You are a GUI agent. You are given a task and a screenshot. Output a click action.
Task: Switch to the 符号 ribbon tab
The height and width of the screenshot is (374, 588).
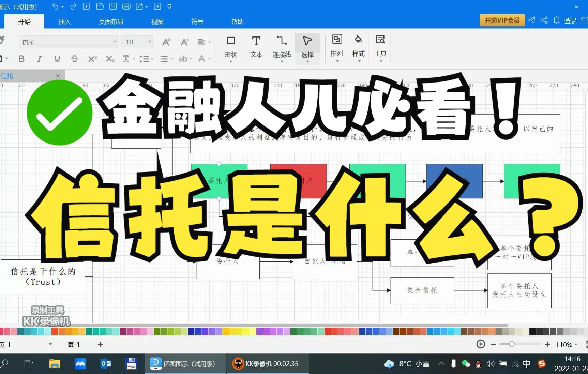coord(197,21)
